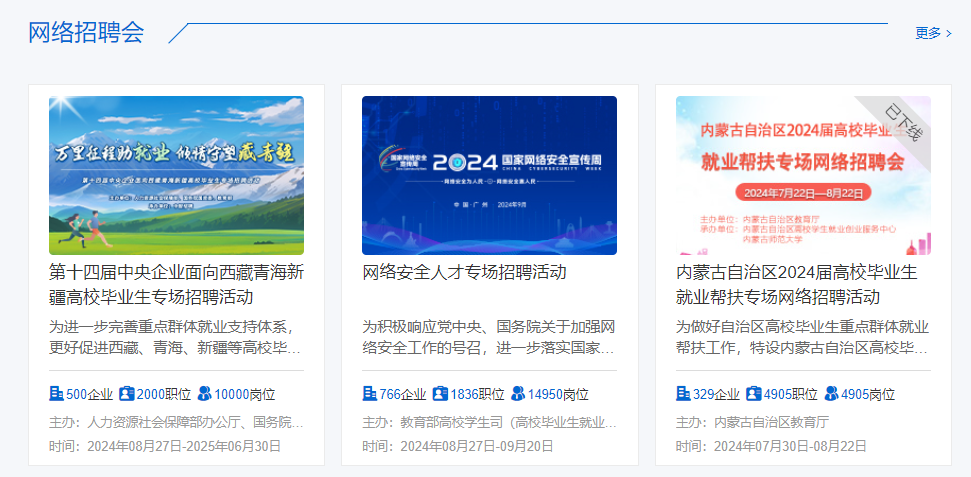Click the job icon beside 1836职位
Viewport: 971px width, 477px height.
click(x=440, y=393)
